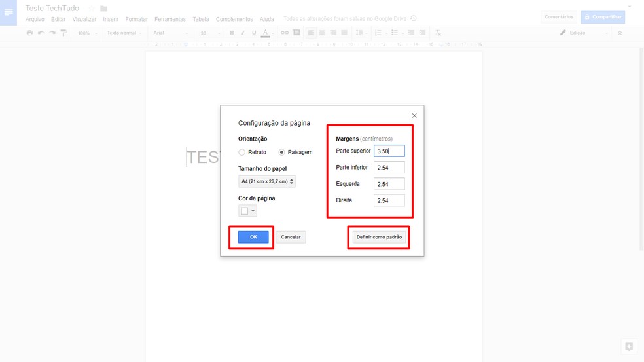Open the Tabela menu
Screen dimensions: 644x362
(201, 19)
